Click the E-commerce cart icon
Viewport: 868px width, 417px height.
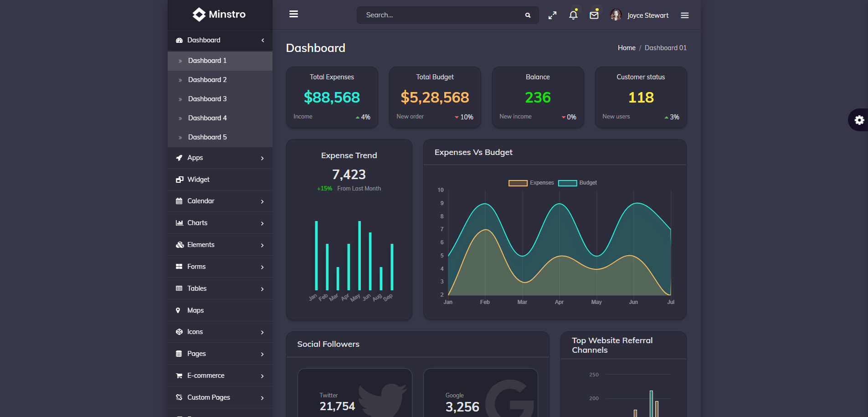pos(179,376)
